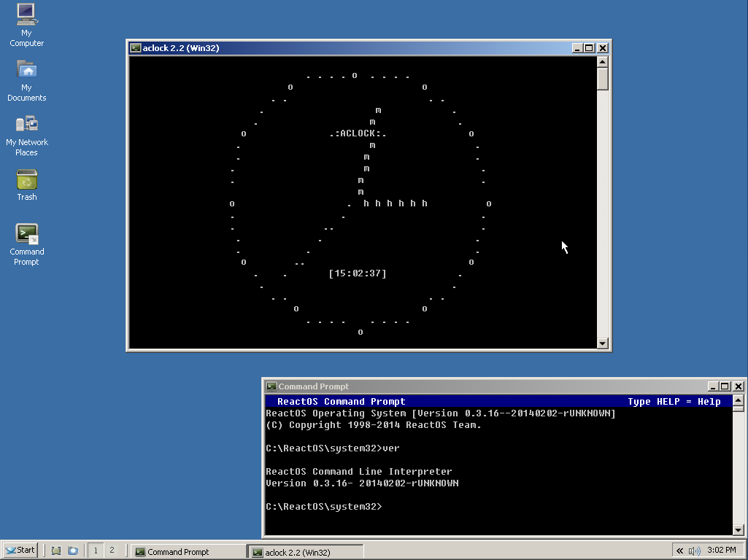Select the Trash desktop icon
The height and width of the screenshot is (560, 748).
tap(27, 185)
